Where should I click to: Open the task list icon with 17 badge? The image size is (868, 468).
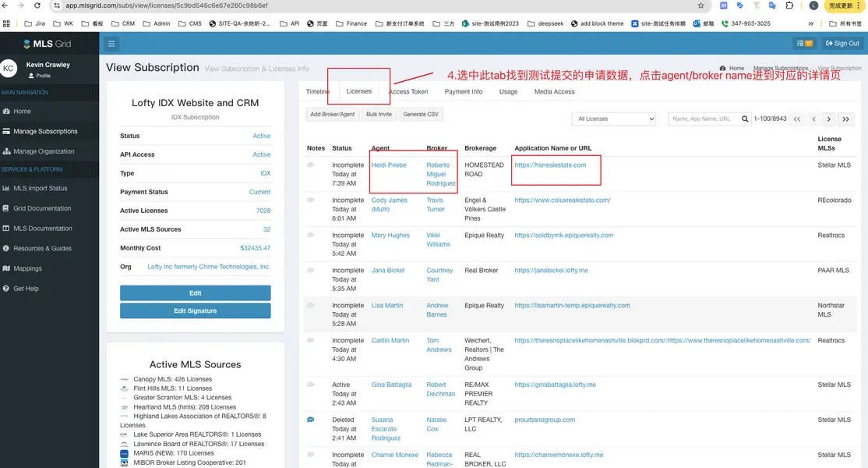coord(804,44)
